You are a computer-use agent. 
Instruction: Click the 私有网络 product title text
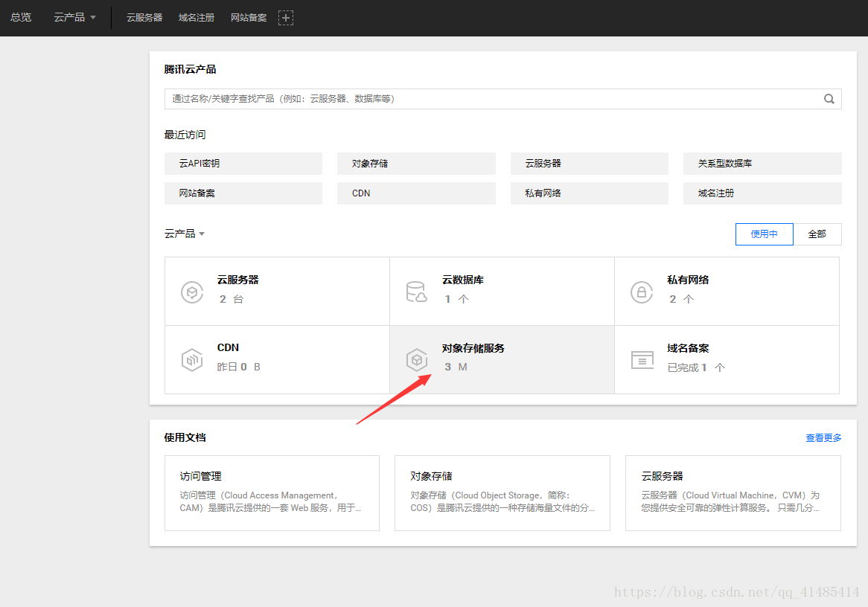688,280
